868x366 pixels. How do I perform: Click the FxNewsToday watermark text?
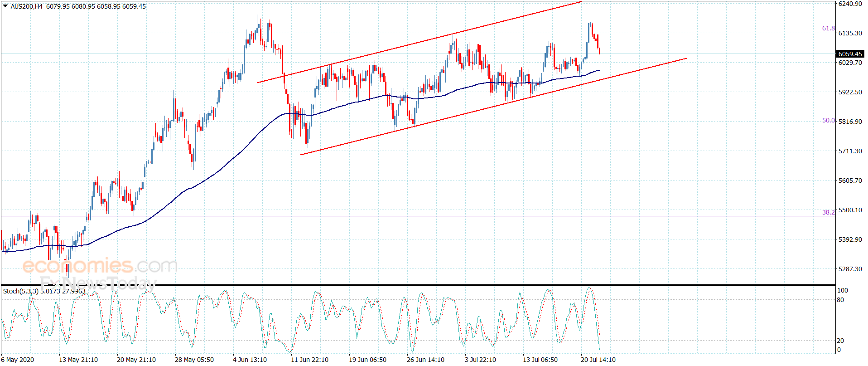click(98, 283)
